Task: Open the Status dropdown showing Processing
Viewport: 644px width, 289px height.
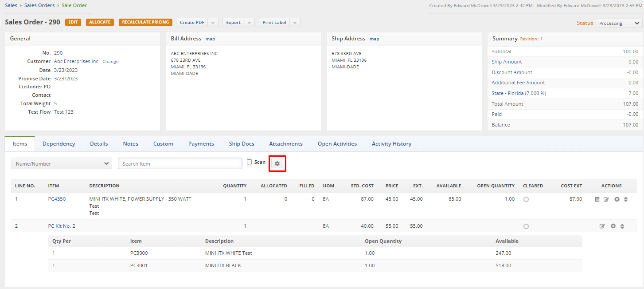Action: tap(619, 23)
